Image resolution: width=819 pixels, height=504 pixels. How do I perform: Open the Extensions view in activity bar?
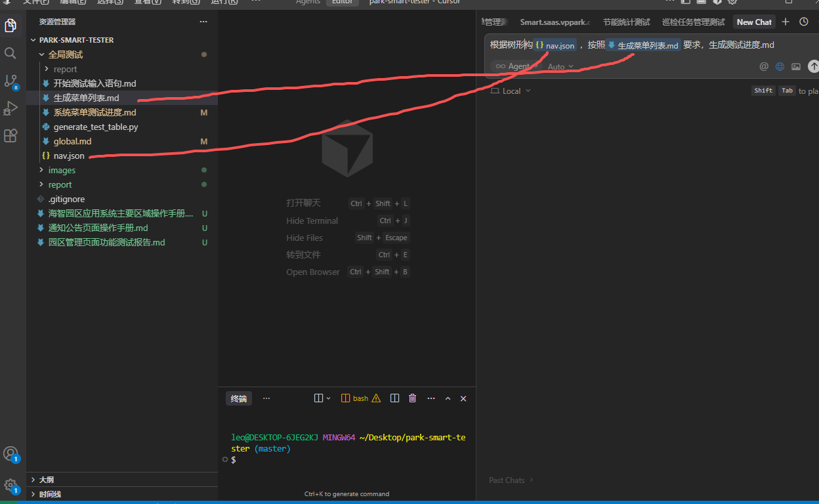10,136
